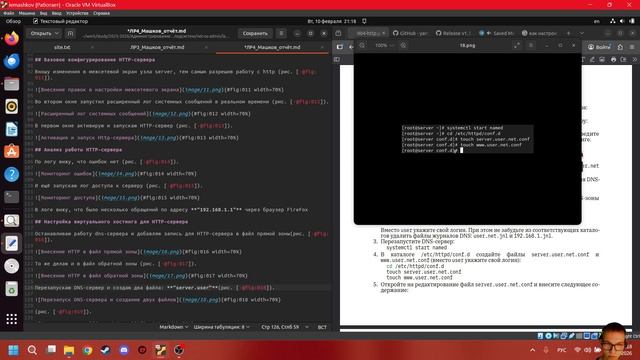The image size is (640, 360).
Task: Switch to GitHub browser tab
Action: point(410,33)
